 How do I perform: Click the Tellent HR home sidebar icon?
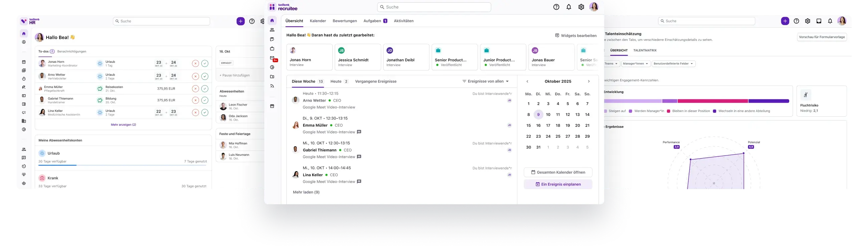coord(24,33)
